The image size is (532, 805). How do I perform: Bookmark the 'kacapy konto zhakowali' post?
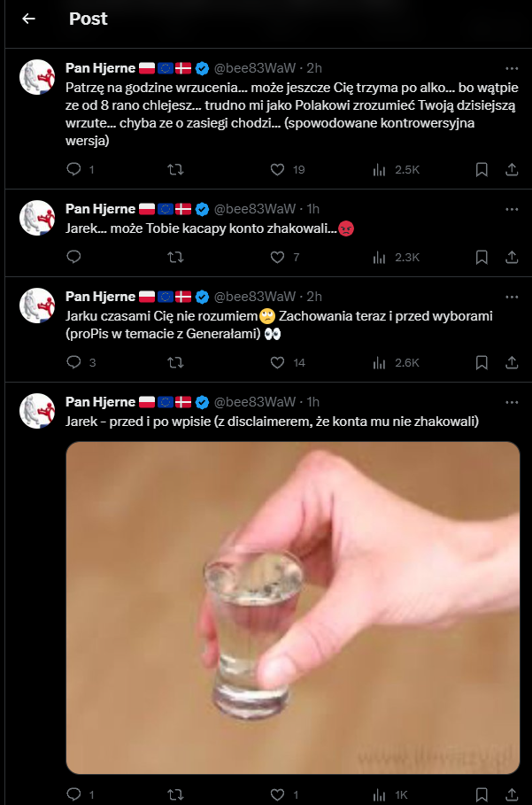coord(482,257)
